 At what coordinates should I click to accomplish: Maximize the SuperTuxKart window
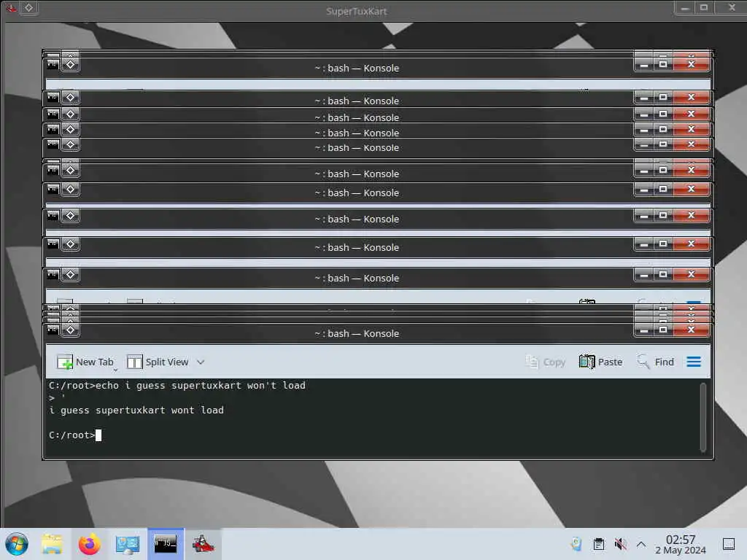click(704, 7)
